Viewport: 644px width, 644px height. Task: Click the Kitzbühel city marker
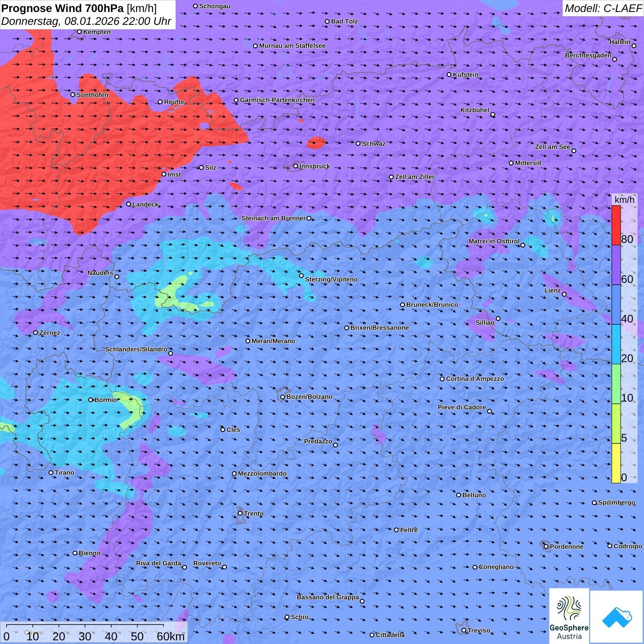pos(493,115)
